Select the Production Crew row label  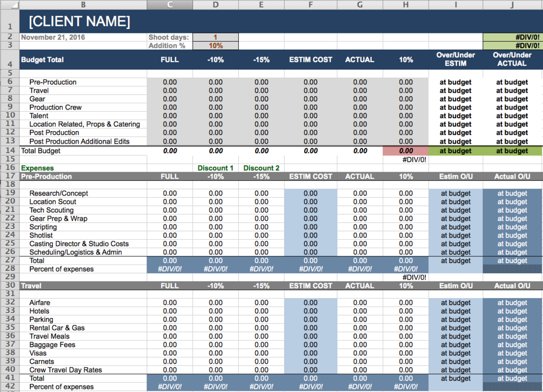(56, 107)
